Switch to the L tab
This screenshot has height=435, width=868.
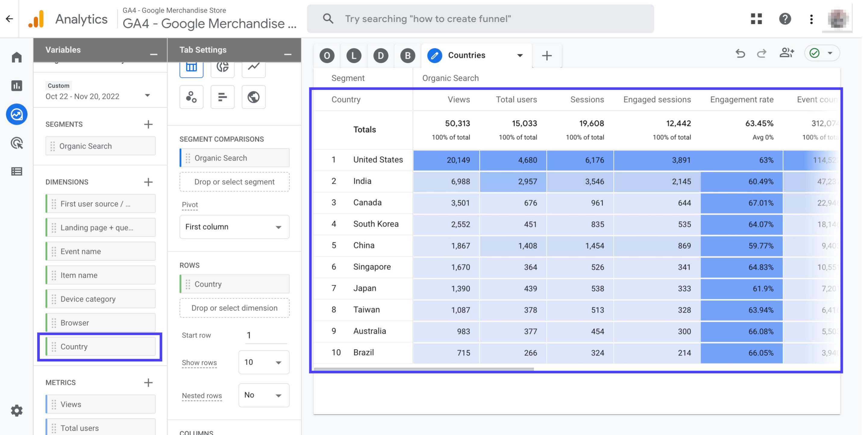click(353, 55)
